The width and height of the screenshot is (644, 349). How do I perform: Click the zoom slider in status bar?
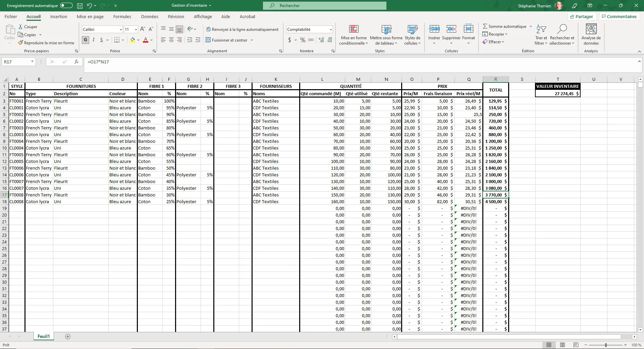click(x=606, y=345)
